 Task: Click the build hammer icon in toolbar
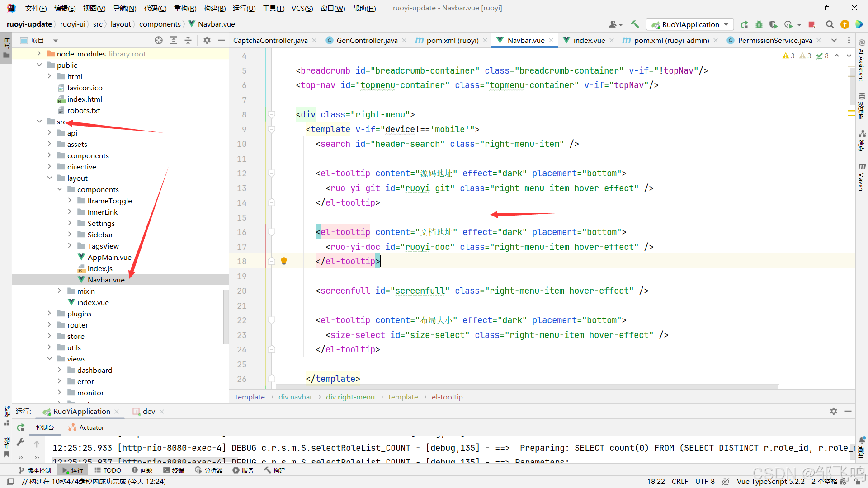635,24
